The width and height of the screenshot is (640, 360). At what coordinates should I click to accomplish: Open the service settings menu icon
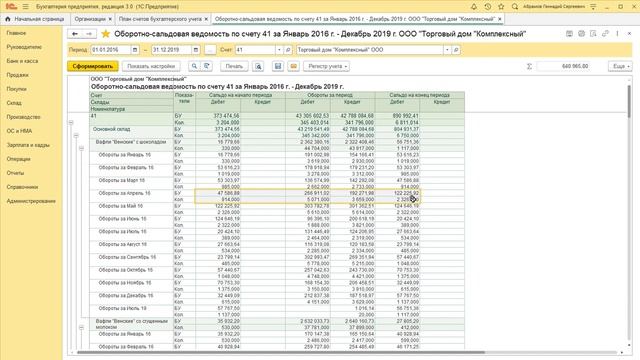(x=593, y=7)
